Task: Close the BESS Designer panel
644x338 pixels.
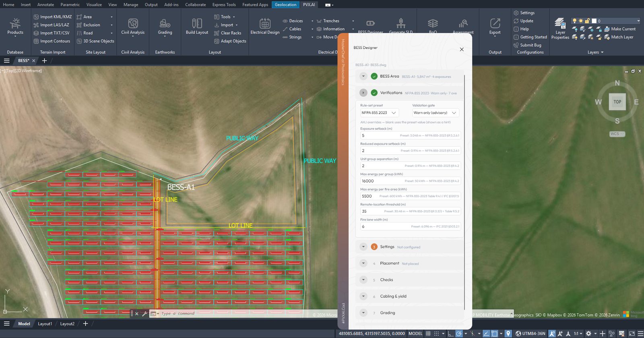Action: click(x=462, y=49)
